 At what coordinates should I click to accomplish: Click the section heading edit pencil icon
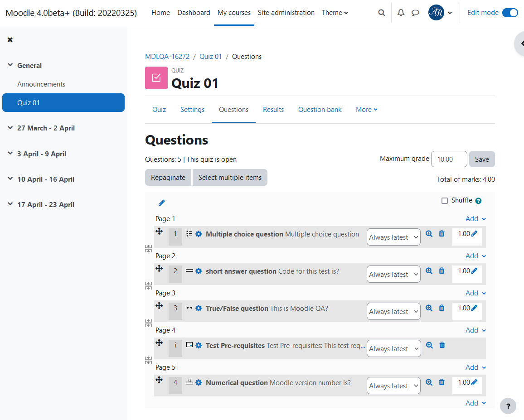tap(162, 203)
